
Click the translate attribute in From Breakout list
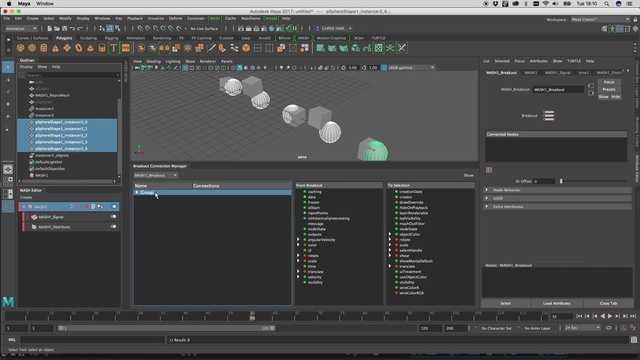316,272
